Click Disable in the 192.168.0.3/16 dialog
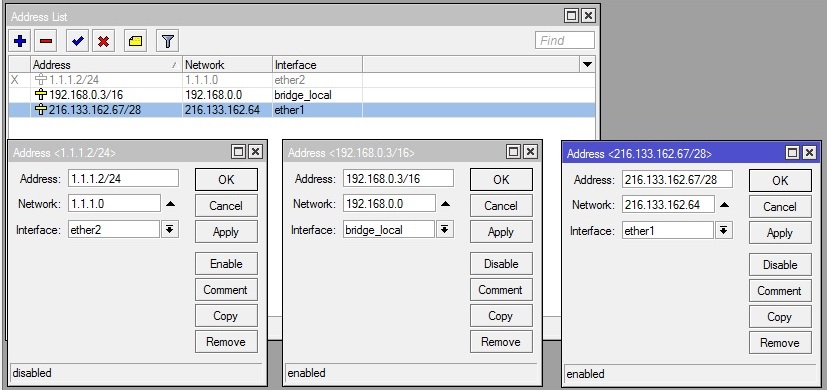 pyautogui.click(x=501, y=263)
